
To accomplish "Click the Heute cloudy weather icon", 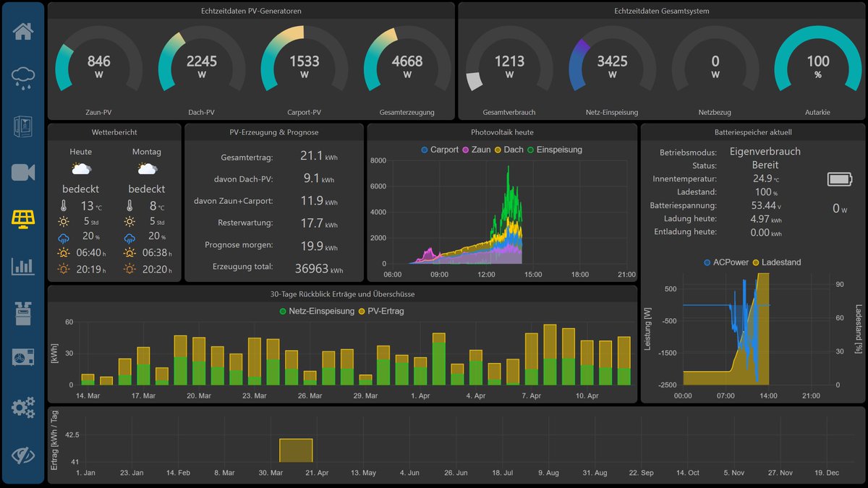I will 81,168.
